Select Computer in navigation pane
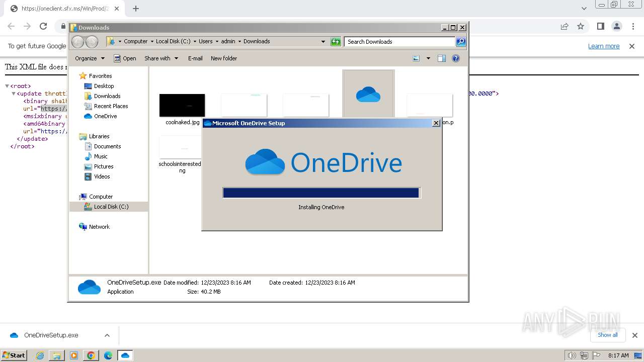The width and height of the screenshot is (644, 362). [96, 197]
